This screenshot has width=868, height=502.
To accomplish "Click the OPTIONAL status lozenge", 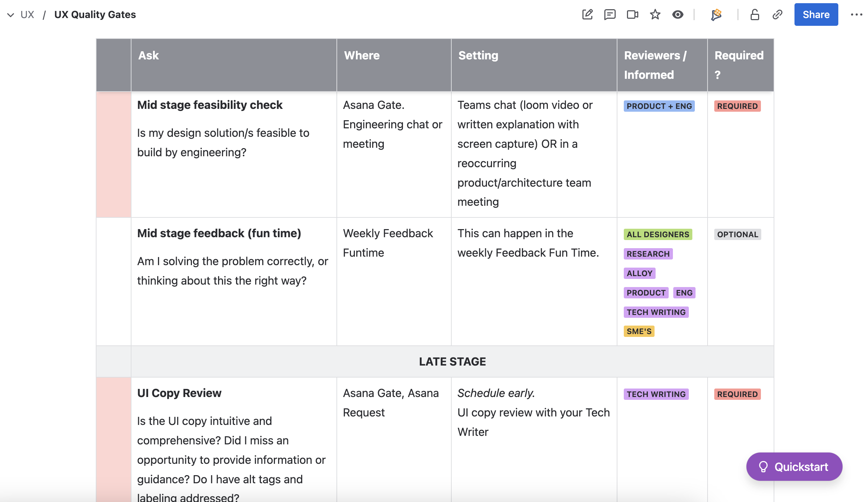I will [737, 234].
